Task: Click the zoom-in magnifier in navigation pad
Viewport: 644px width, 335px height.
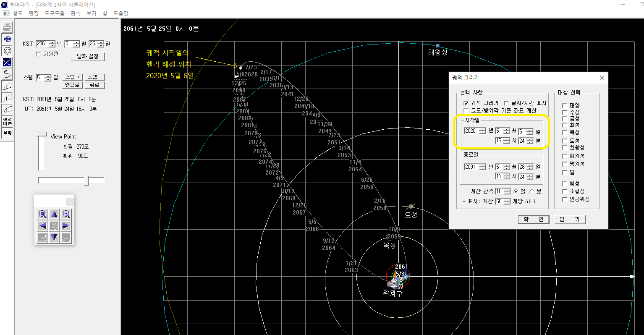Action: click(x=42, y=214)
